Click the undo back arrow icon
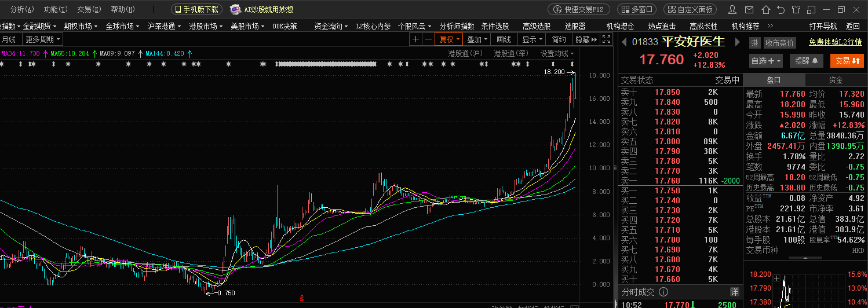 pos(781,9)
